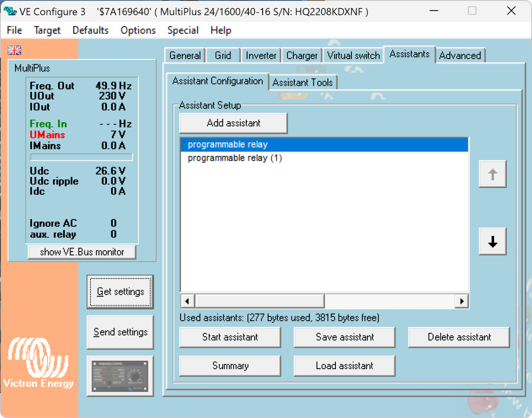The height and width of the screenshot is (418, 532).
Task: Click the right arrow of the assistant list scrollbar
Action: pos(461,301)
